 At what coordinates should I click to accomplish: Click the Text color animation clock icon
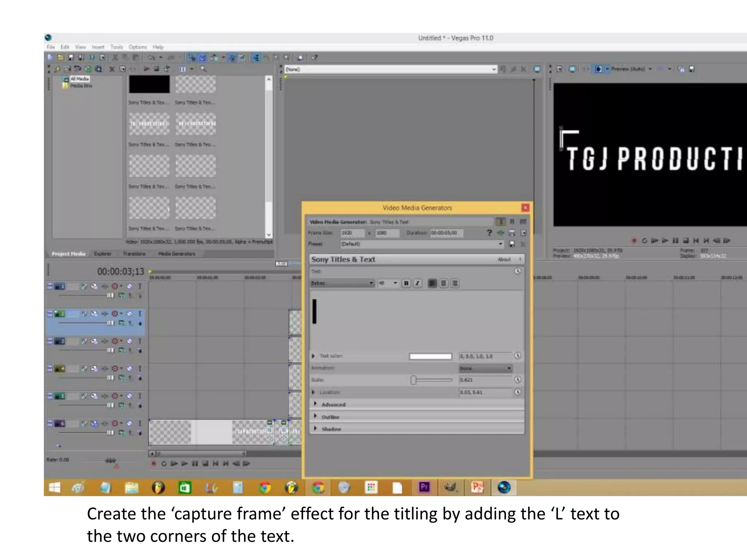518,355
